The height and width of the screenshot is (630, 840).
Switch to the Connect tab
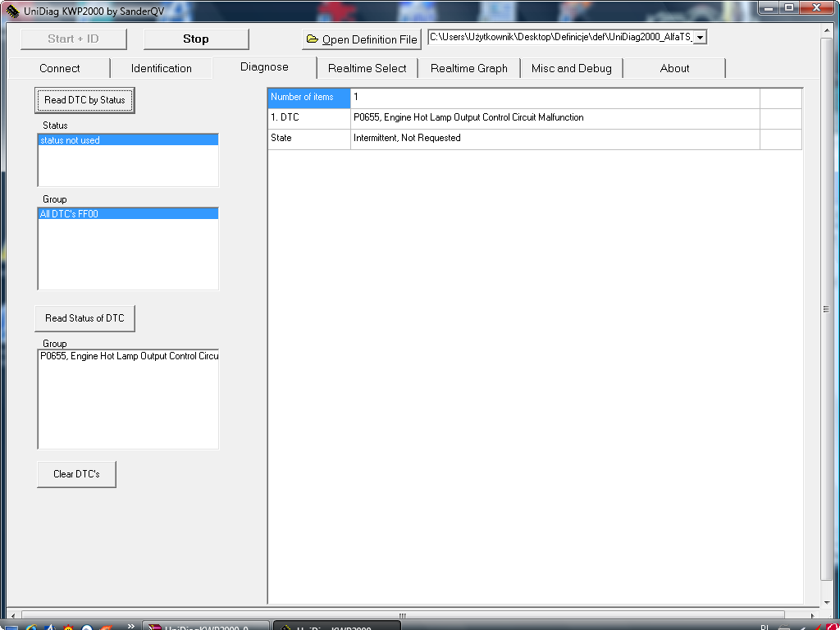[x=59, y=69]
